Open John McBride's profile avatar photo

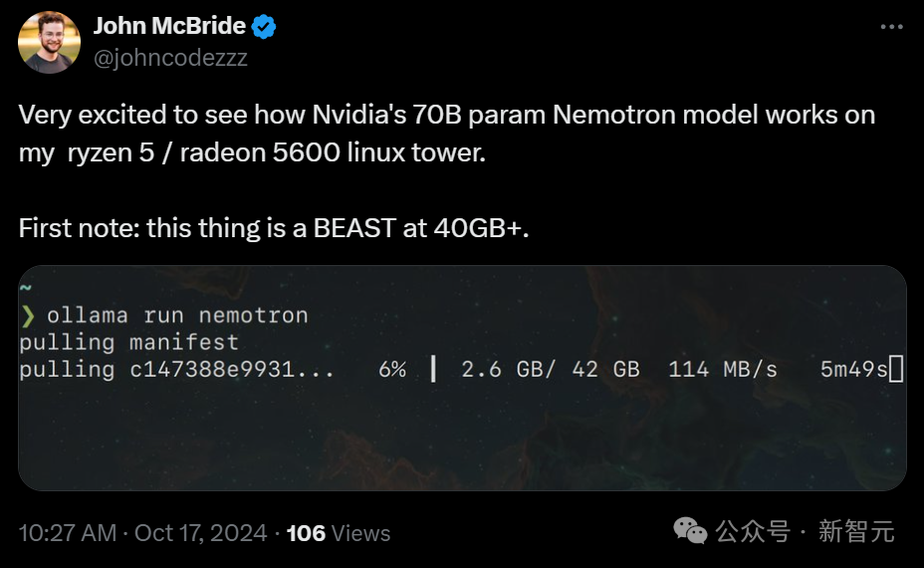(x=49, y=42)
